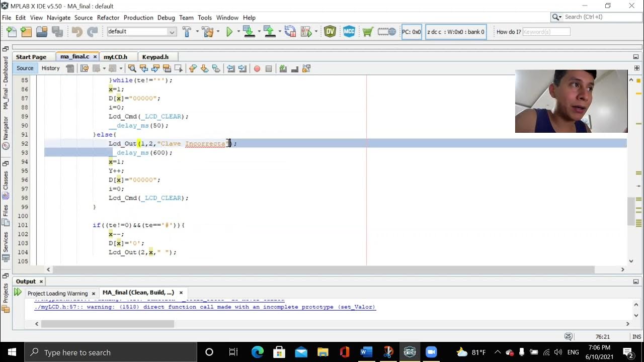Click the Shift Line Left icon
The height and width of the screenshot is (362, 644).
(231, 68)
